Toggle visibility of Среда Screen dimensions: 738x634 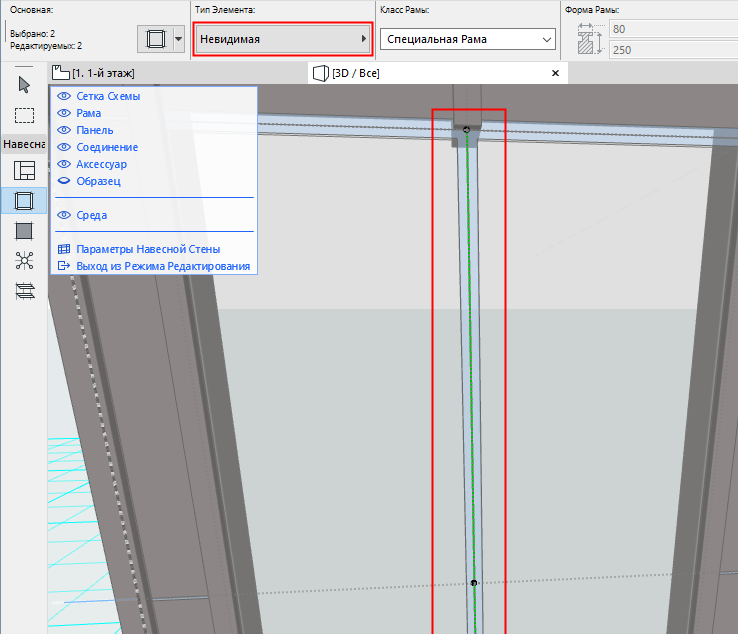pyautogui.click(x=64, y=215)
